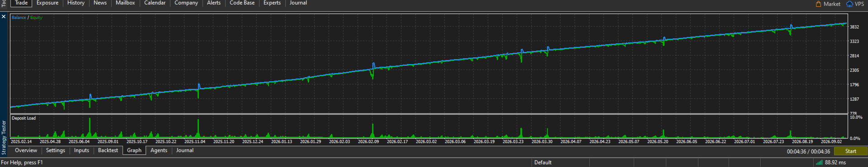
Task: Switch to the Agents tab
Action: 159,150
